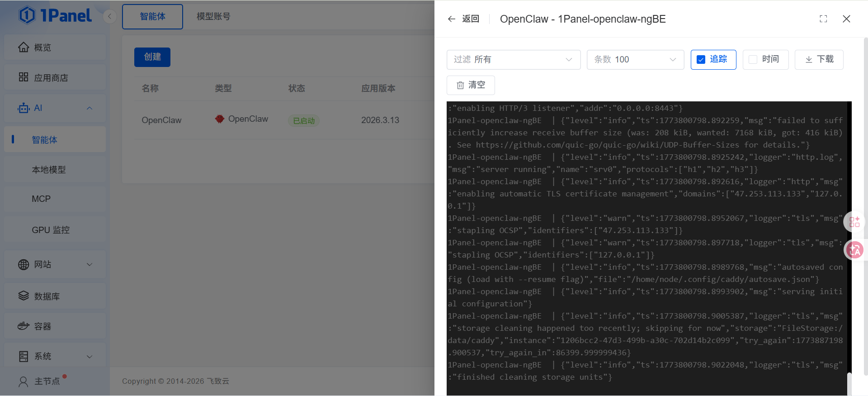Collapse sidebar with the arrow button

click(109, 17)
